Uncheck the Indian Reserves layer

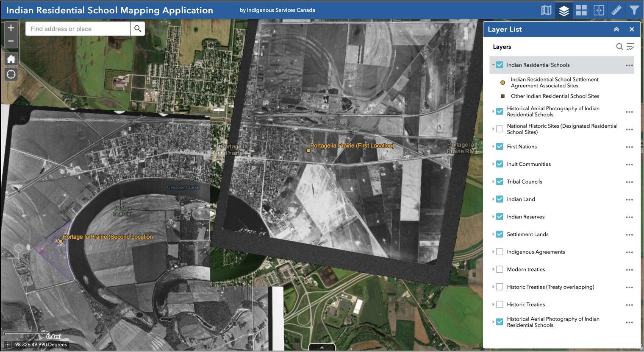(500, 217)
